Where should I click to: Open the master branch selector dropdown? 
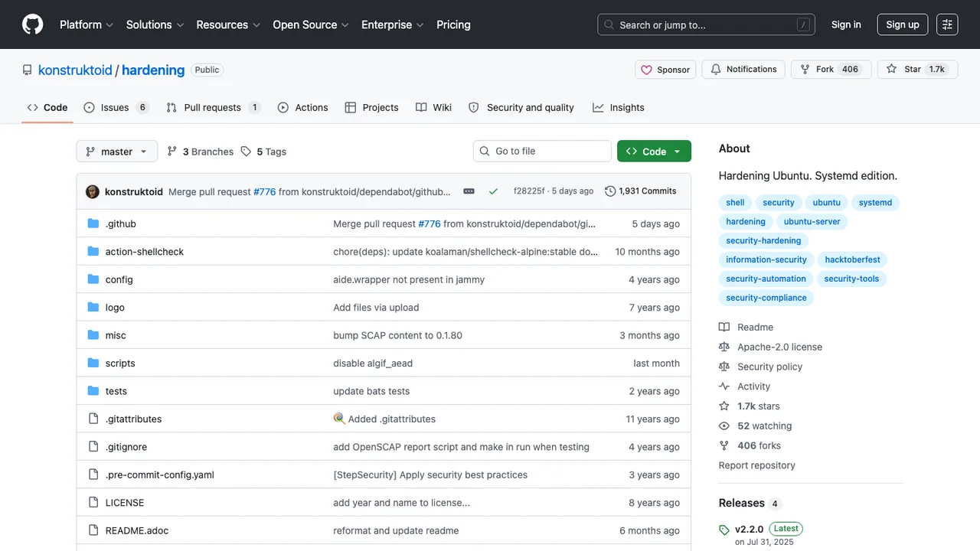click(117, 152)
